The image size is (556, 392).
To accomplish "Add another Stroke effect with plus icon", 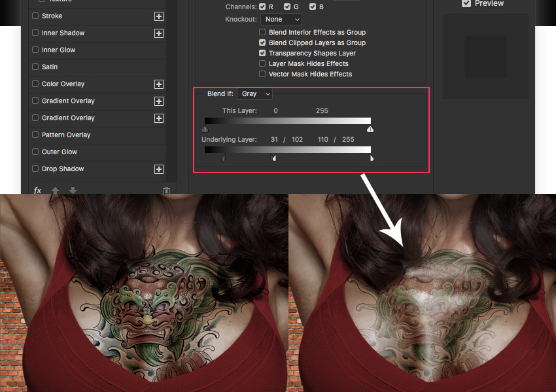I will 159,16.
